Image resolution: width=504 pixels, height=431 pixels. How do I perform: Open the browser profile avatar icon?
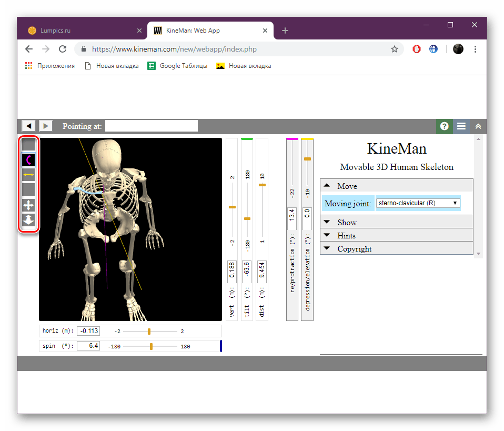point(458,48)
